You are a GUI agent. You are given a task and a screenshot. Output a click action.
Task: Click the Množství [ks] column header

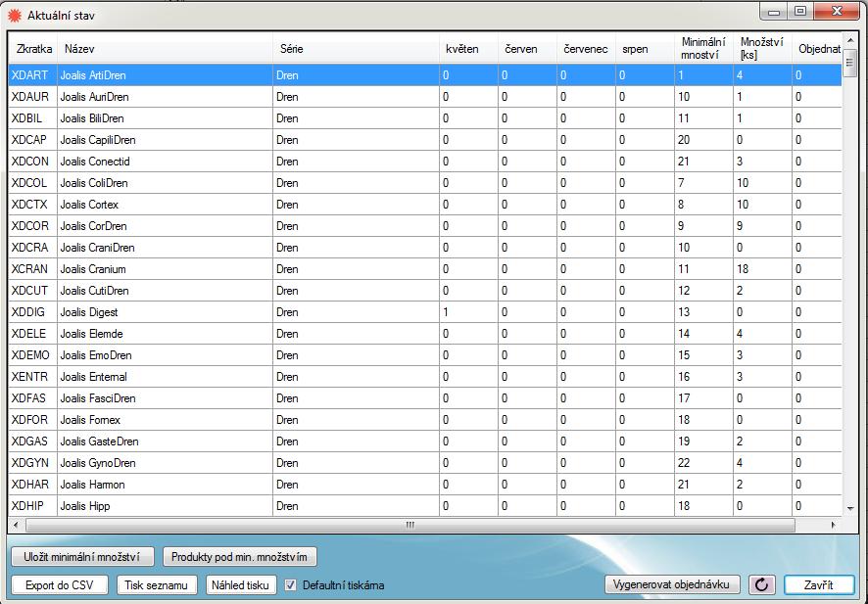click(762, 49)
